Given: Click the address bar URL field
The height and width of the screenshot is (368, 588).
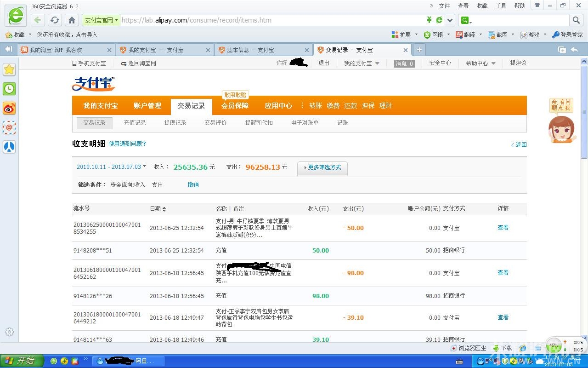Looking at the screenshot, I should pyautogui.click(x=271, y=20).
